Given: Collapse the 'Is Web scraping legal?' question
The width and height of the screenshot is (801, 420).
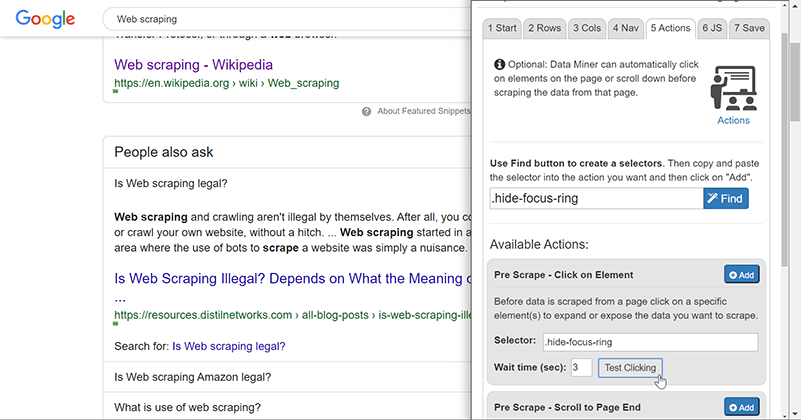Looking at the screenshot, I should [x=171, y=183].
